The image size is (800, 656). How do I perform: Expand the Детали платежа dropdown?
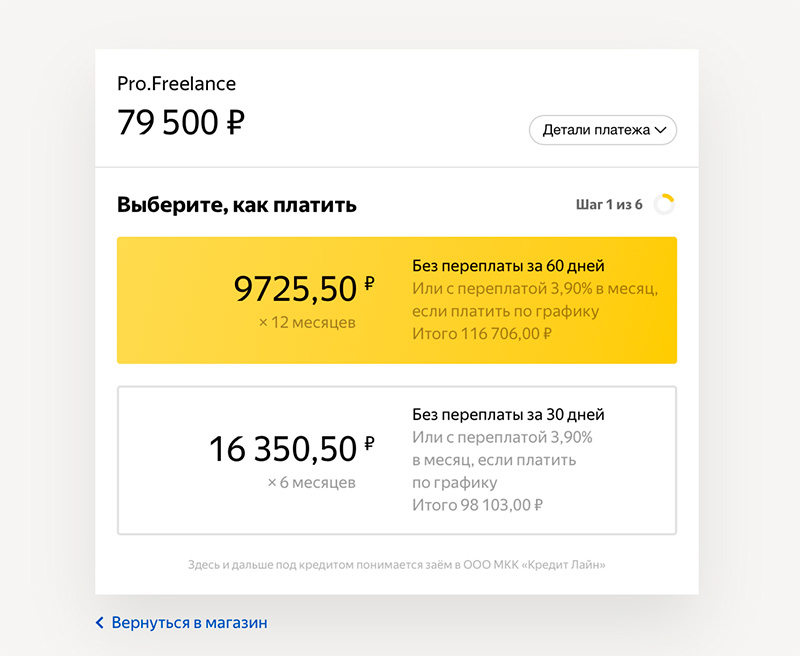(x=603, y=130)
